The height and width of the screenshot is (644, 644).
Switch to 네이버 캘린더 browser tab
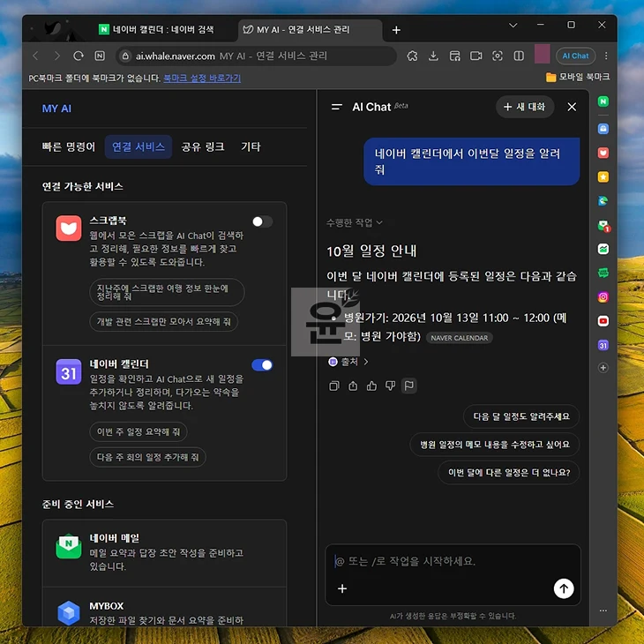[156, 30]
